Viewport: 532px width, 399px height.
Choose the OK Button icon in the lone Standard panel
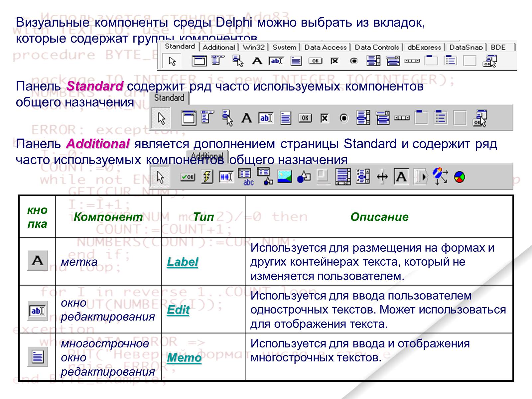click(x=305, y=118)
